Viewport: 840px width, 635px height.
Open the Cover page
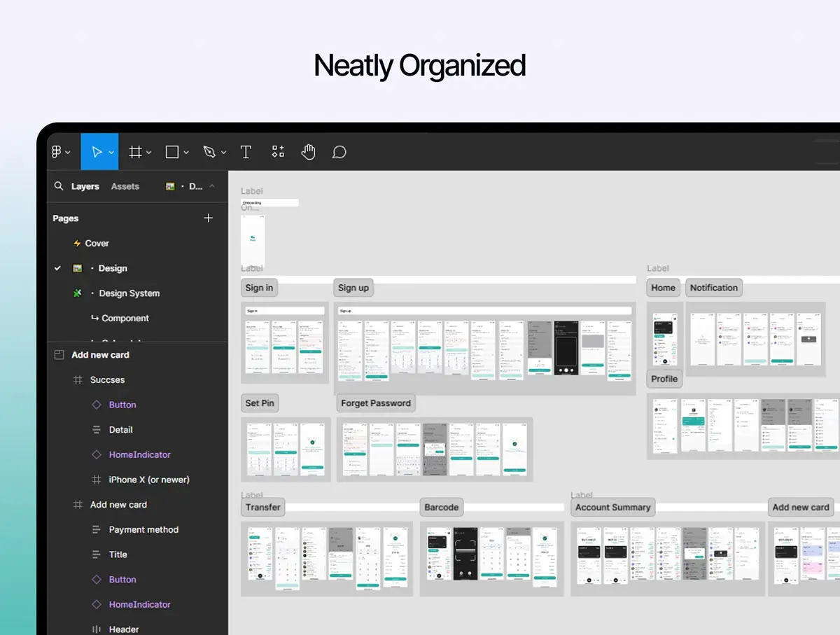pos(97,243)
